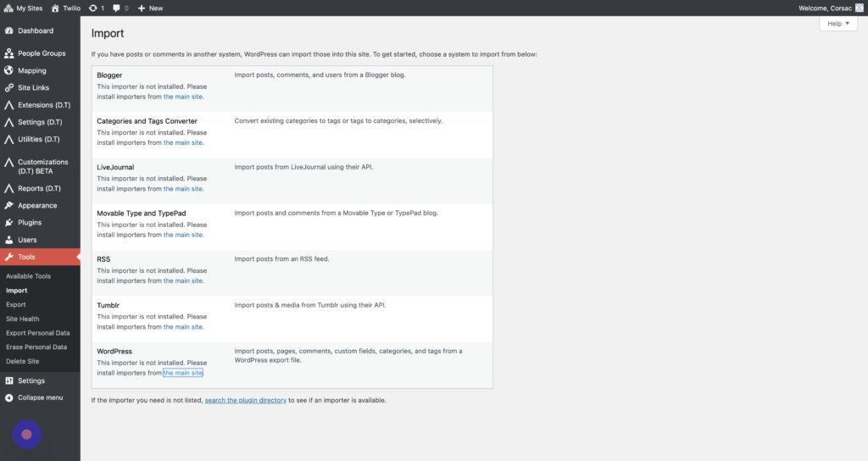Open the New content menu
The width and height of the screenshot is (868, 461).
[150, 8]
